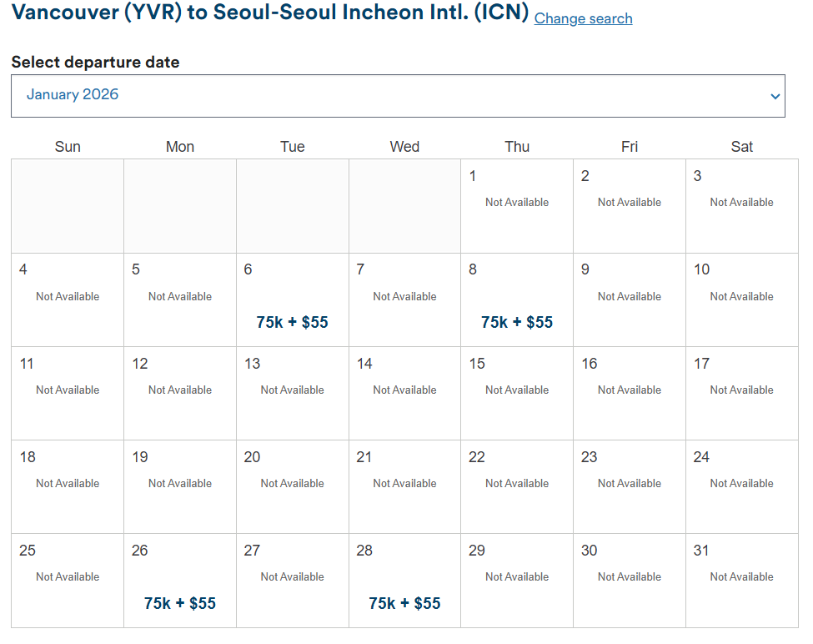Choose January 26 fare 75k + $55

point(180,603)
